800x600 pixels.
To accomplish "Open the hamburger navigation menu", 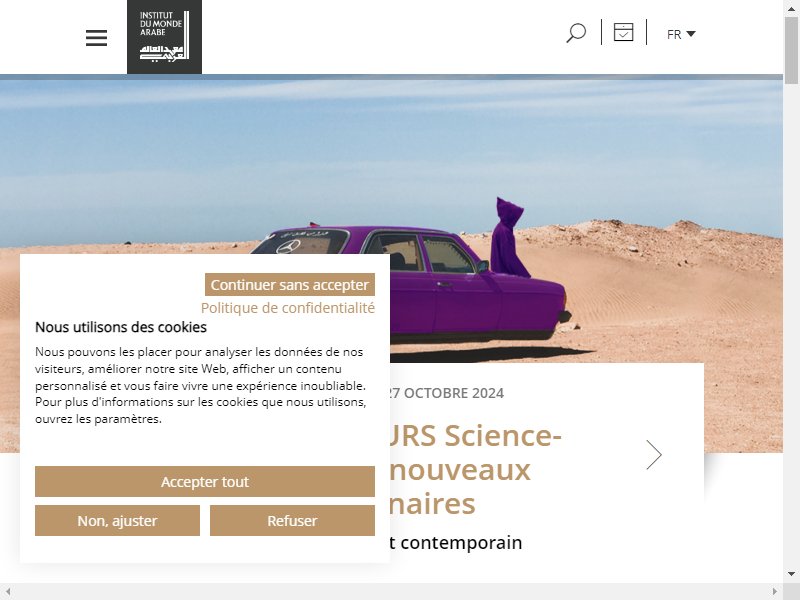I will point(96,37).
